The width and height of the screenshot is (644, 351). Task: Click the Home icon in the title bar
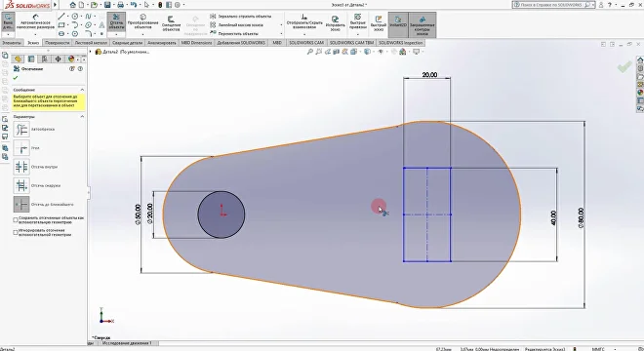[73, 5]
